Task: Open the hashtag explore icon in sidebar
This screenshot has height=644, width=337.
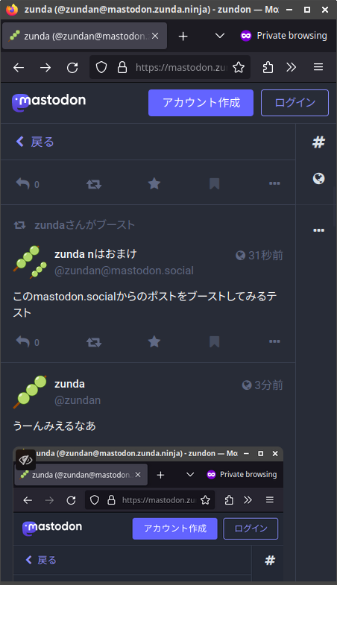Action: [x=318, y=142]
